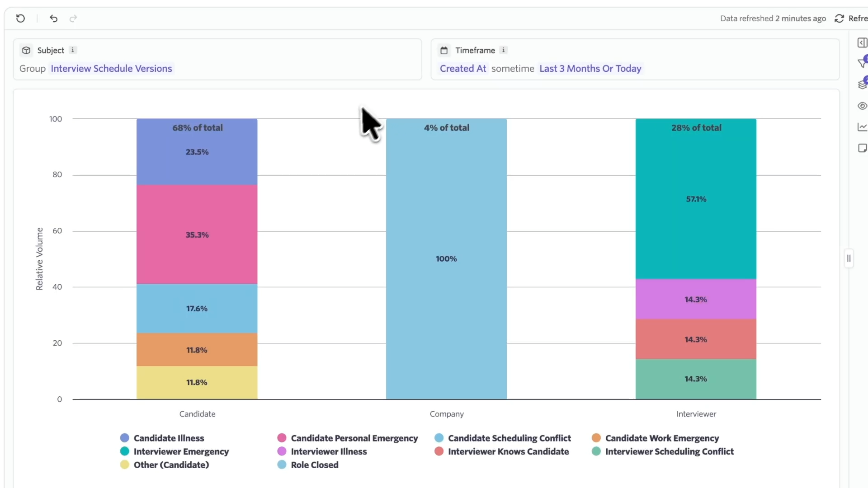Expand the side panel with the collapse icon
This screenshot has height=488, width=868.
coord(862,42)
